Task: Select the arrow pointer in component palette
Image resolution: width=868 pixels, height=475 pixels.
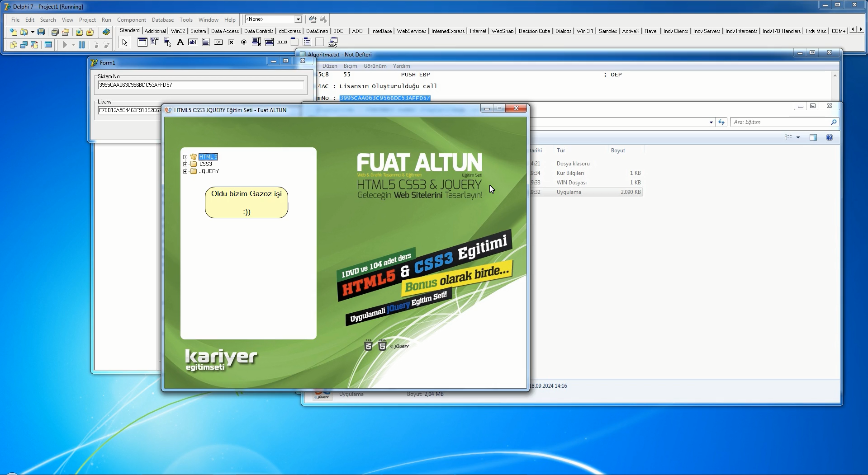Action: (125, 42)
